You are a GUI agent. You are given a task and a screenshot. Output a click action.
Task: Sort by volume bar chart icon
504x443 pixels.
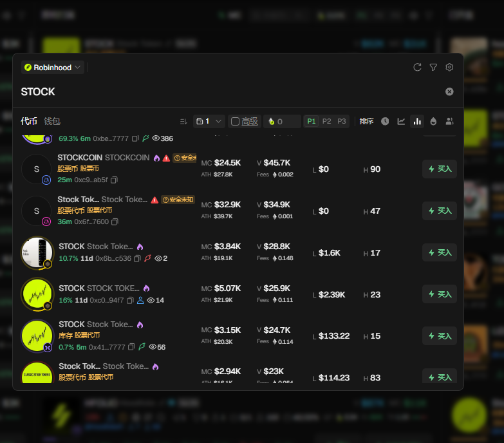tap(417, 121)
